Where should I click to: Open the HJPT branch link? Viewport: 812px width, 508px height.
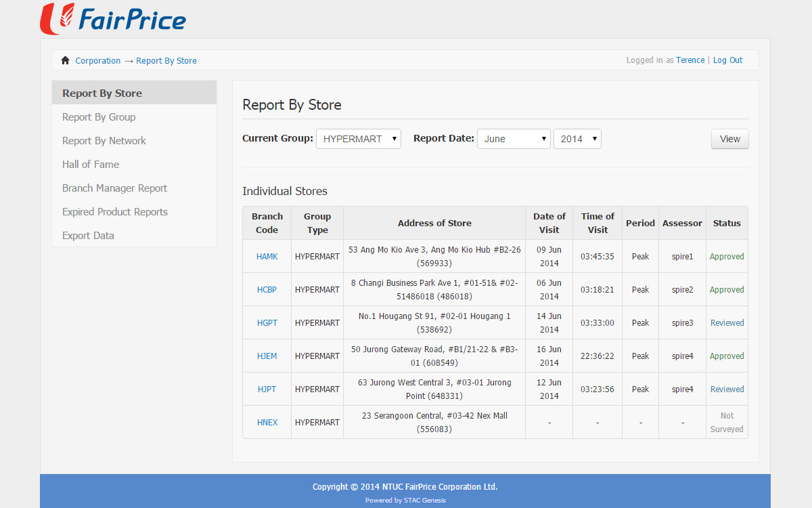point(267,389)
